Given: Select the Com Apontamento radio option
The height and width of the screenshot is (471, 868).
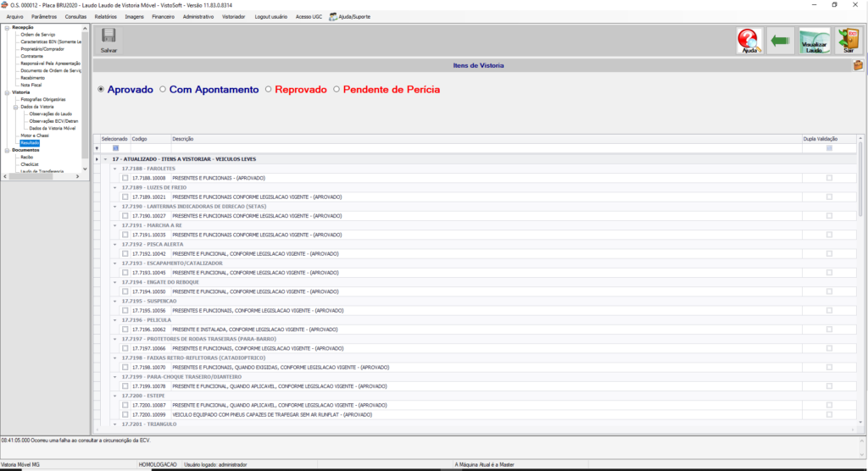Looking at the screenshot, I should pos(163,89).
